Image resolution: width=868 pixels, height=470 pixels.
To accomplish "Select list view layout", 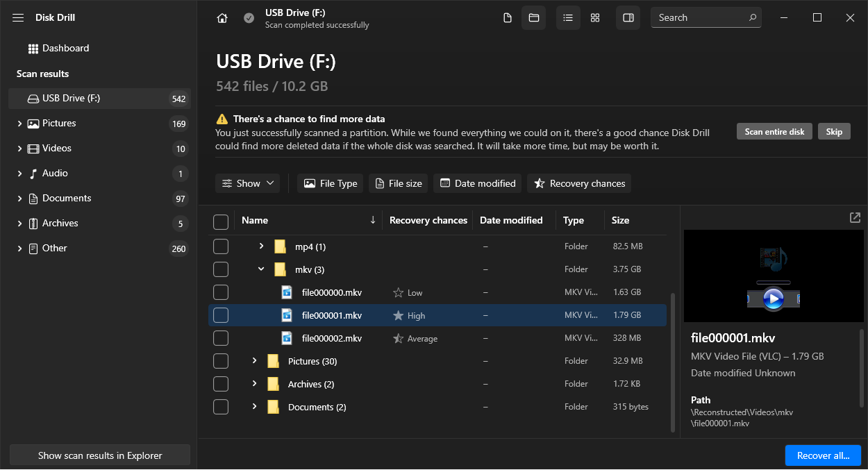I will [568, 18].
